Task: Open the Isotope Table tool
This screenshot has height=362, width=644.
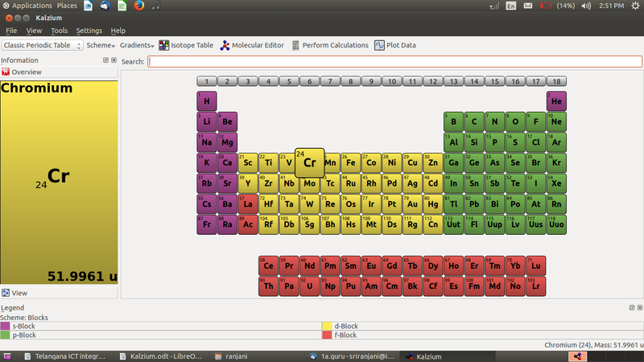Action: 186,45
